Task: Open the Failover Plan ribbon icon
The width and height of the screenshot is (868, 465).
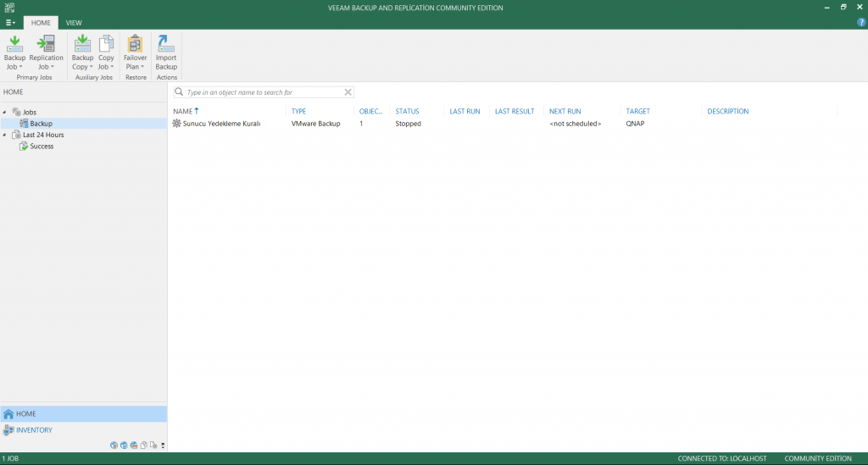Action: click(x=135, y=46)
